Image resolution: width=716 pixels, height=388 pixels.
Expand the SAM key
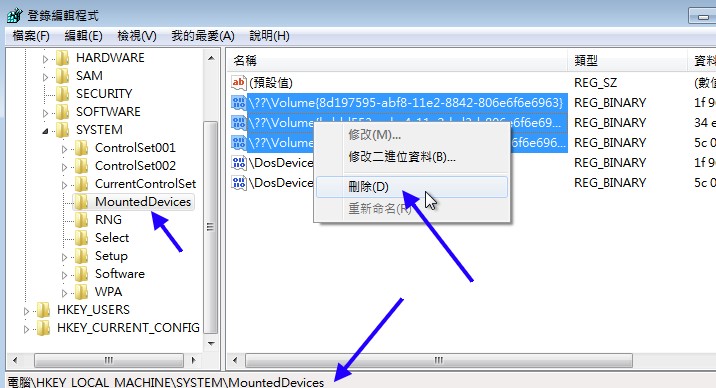pos(45,77)
